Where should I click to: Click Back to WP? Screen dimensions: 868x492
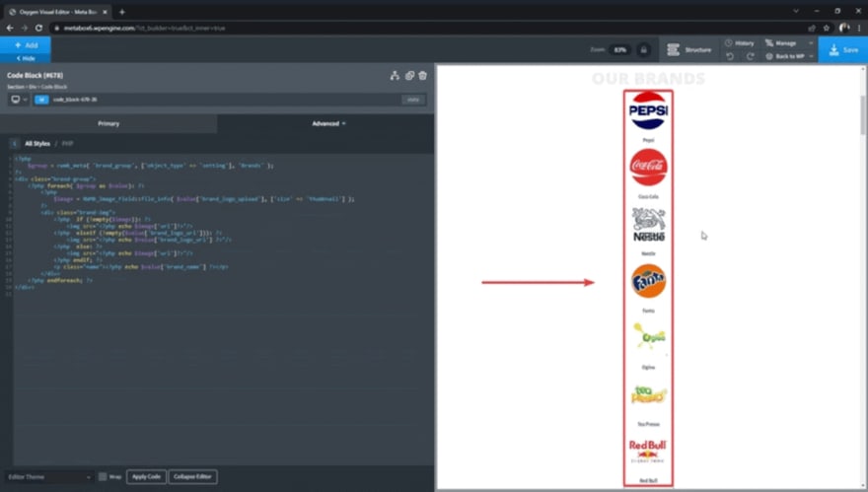click(785, 56)
